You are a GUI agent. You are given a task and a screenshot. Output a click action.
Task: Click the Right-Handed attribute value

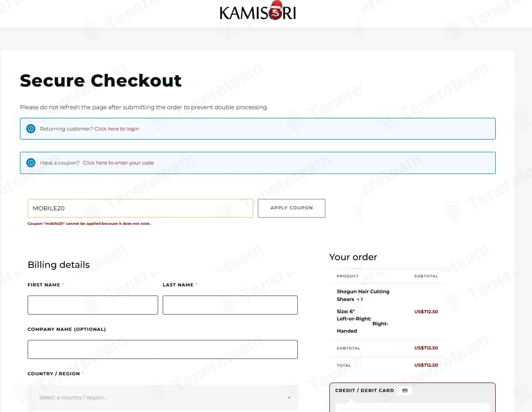363,327
